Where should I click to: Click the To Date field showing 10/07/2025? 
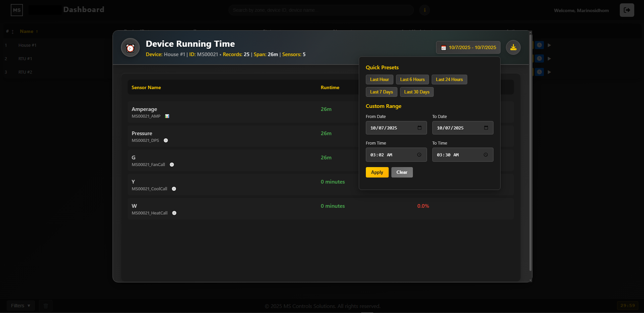point(462,128)
